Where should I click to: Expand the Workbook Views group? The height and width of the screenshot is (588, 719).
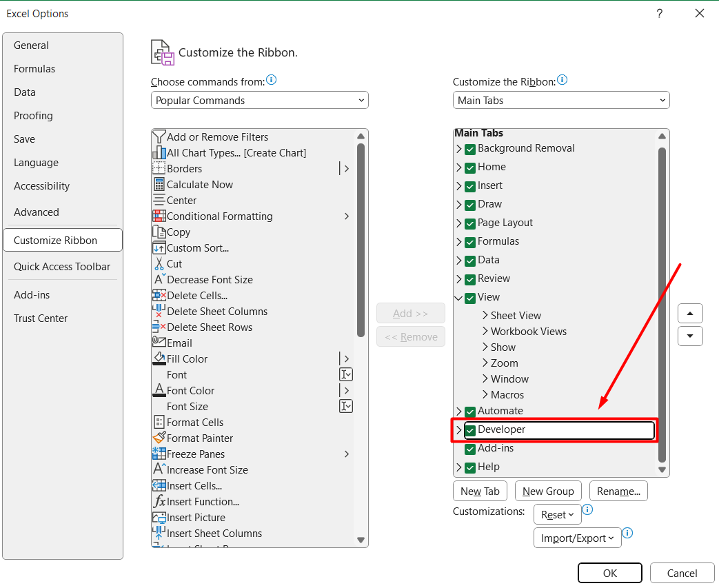click(485, 331)
